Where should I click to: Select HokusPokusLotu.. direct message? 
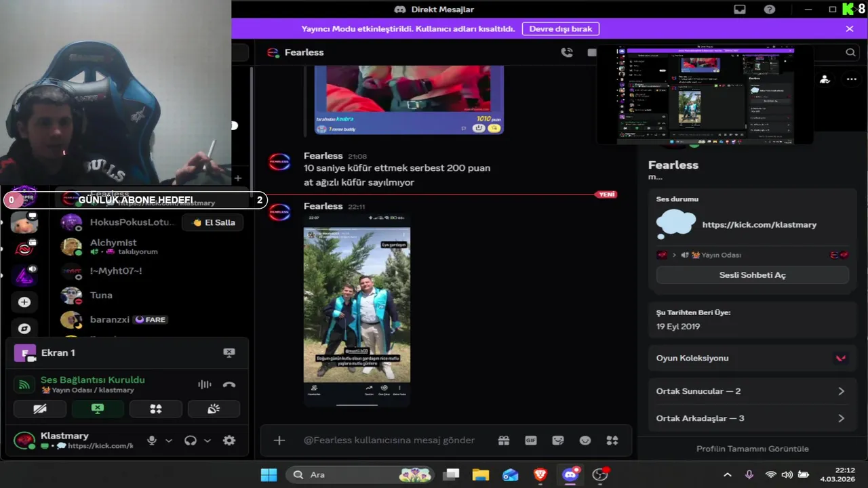(x=118, y=222)
